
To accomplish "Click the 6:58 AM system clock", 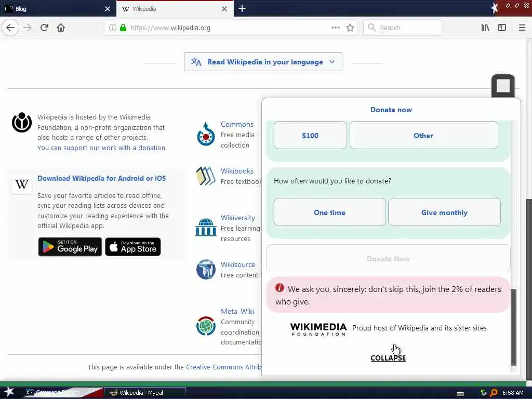I will (x=513, y=393).
